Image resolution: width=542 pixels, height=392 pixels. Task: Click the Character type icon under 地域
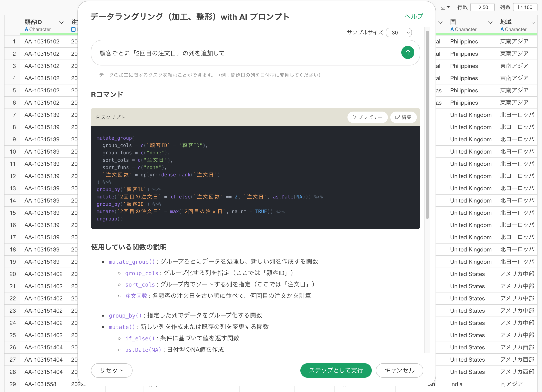pos(502,29)
